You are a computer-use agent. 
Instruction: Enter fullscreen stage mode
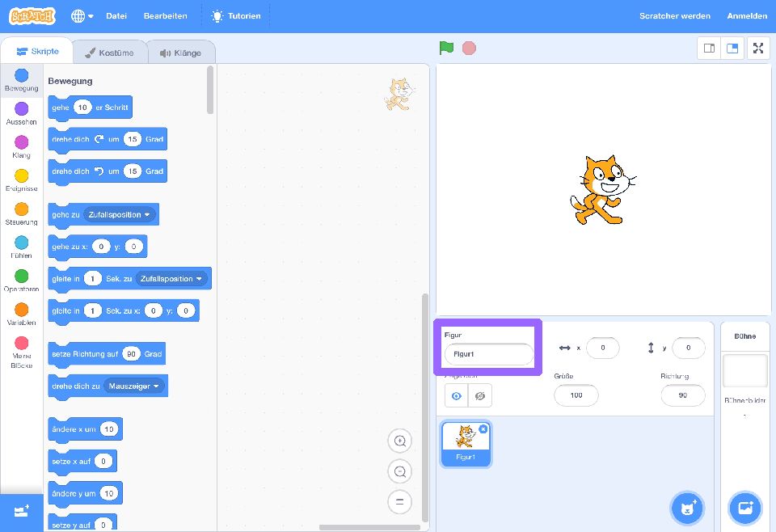[757, 48]
